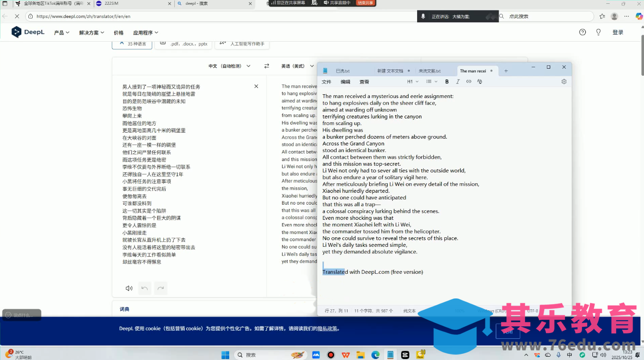
Task: Open the H1 heading style dropdown
Action: click(x=411, y=81)
